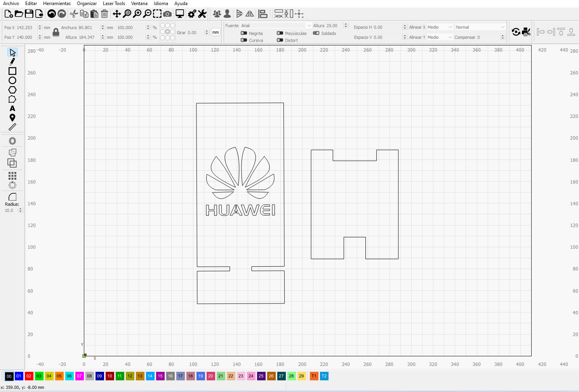Open the camera capture icon
Viewport: 579px width, 392px height.
point(167,14)
